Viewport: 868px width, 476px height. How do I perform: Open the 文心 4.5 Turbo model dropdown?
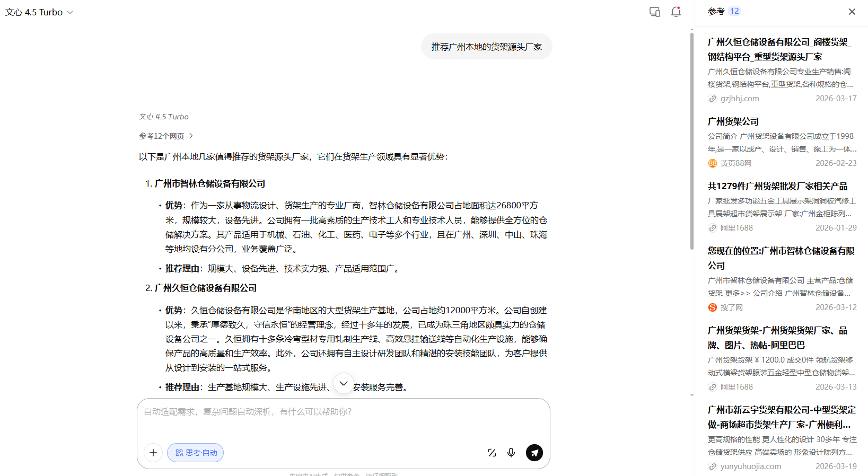(x=39, y=12)
